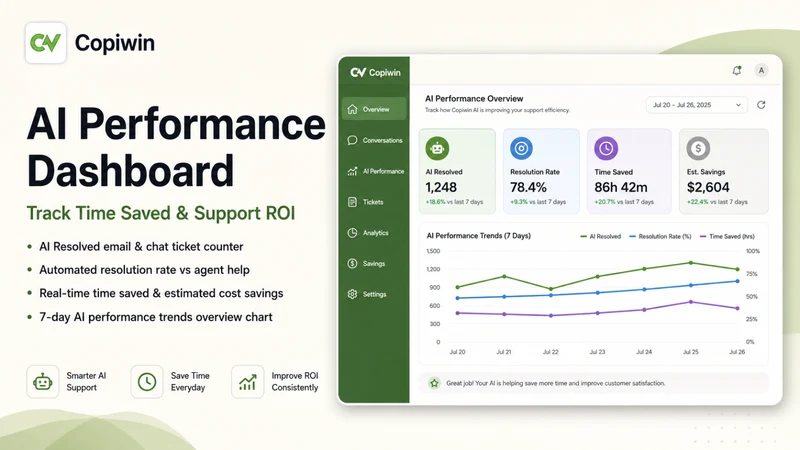
Task: Open Conversations in the sidebar
Action: (374, 140)
